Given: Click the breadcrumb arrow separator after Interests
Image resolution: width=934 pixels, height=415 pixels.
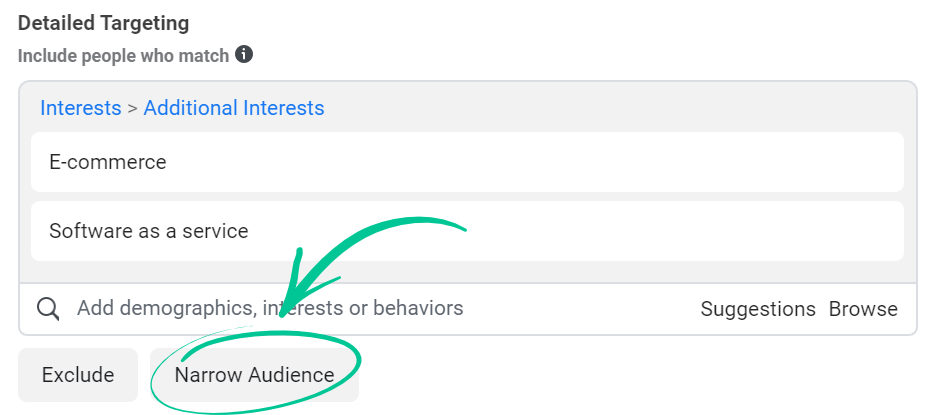Looking at the screenshot, I should tap(132, 109).
